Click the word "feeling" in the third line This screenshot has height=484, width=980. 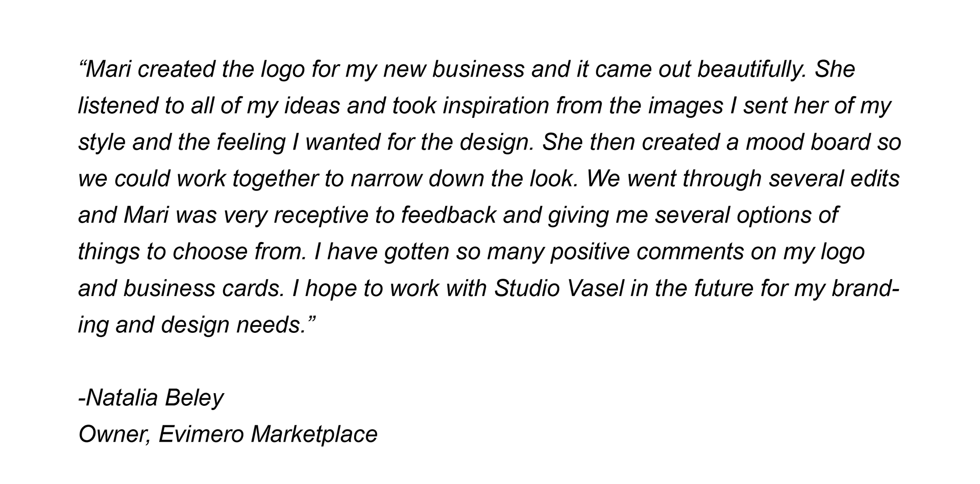pyautogui.click(x=251, y=142)
